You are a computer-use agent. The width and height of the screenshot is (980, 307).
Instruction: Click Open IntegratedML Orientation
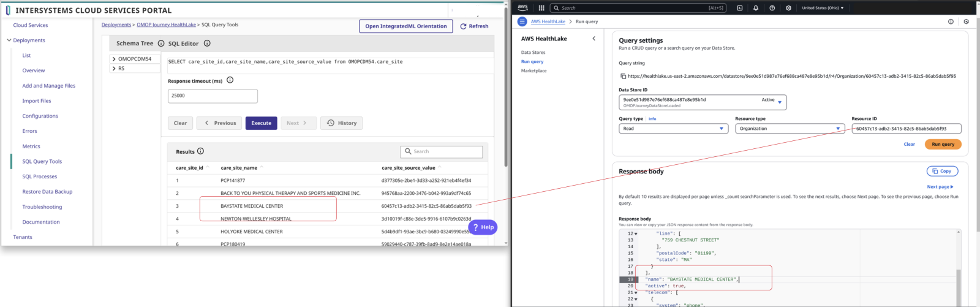pyautogui.click(x=406, y=26)
